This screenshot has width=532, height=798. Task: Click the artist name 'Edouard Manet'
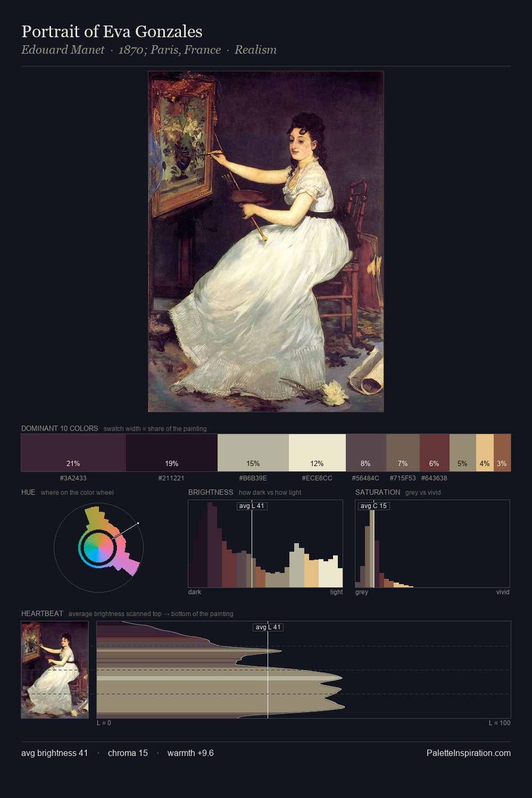click(63, 50)
